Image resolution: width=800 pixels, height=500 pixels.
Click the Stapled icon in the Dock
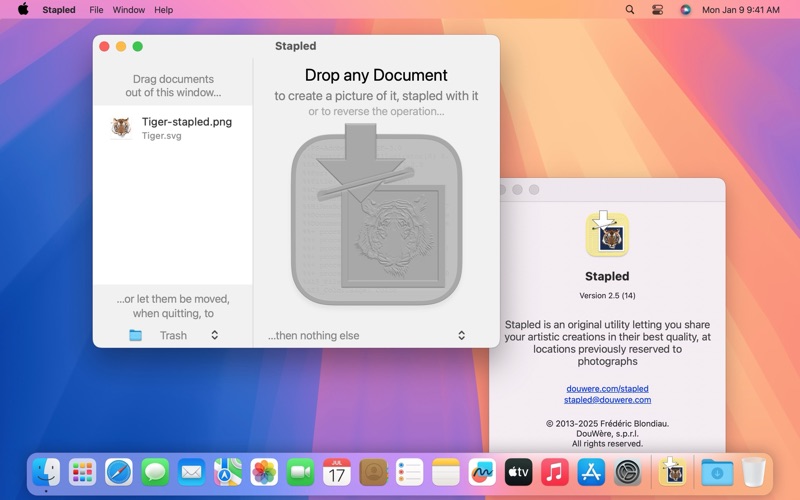[672, 472]
